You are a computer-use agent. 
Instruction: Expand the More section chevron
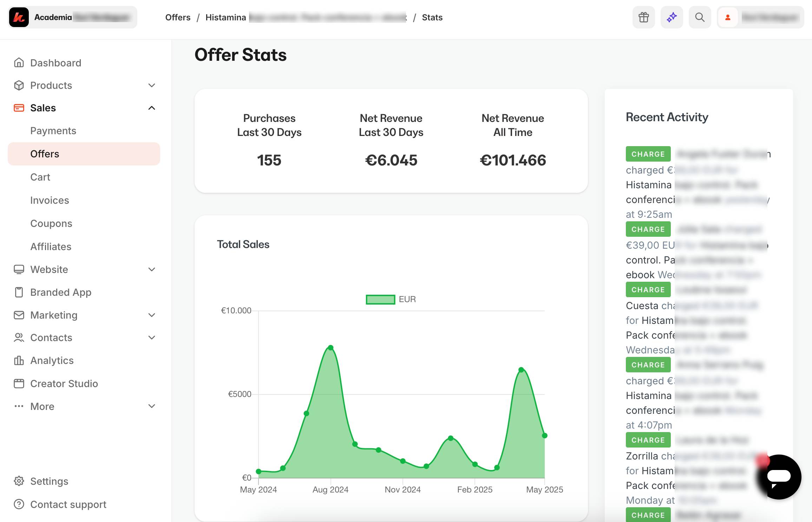pos(152,406)
